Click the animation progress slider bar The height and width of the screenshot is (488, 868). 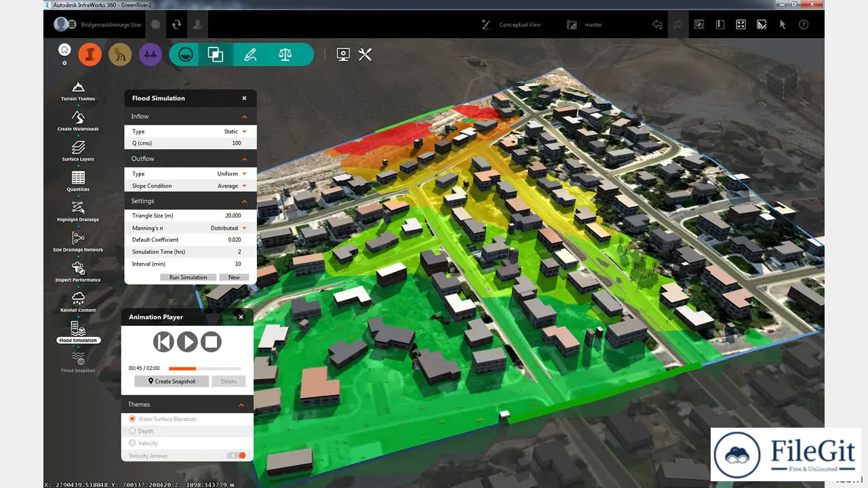pos(204,369)
